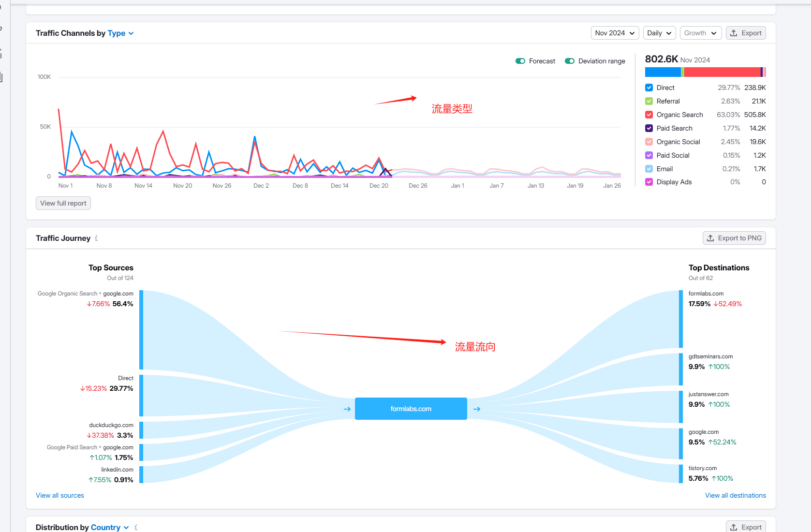The height and width of the screenshot is (532, 811).
Task: Select the Google Organic Search source
Action: click(x=86, y=294)
